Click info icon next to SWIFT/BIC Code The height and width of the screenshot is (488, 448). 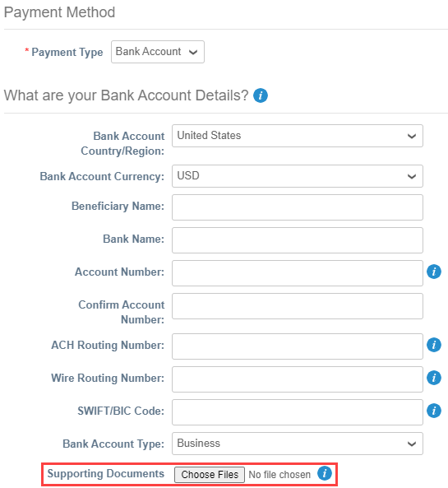click(434, 411)
